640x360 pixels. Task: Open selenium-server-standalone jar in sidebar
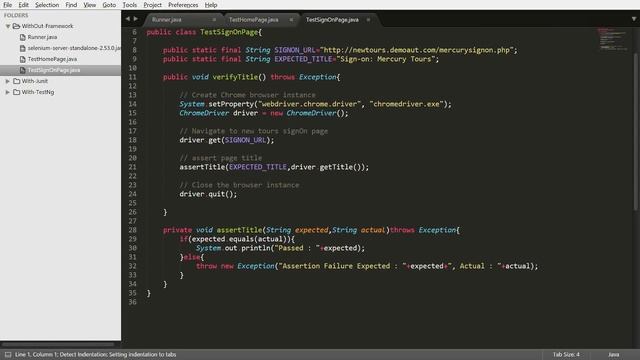point(74,48)
